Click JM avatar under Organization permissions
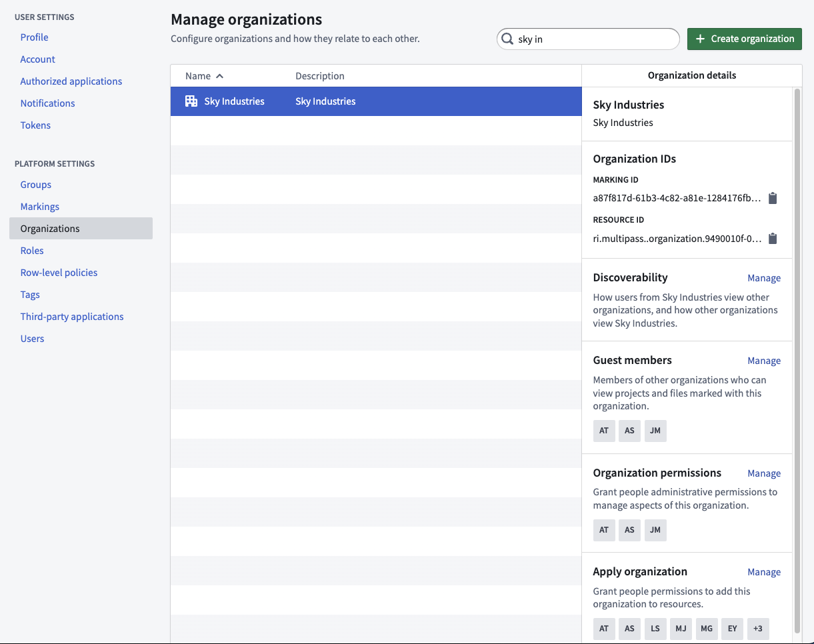The image size is (814, 644). click(x=655, y=530)
